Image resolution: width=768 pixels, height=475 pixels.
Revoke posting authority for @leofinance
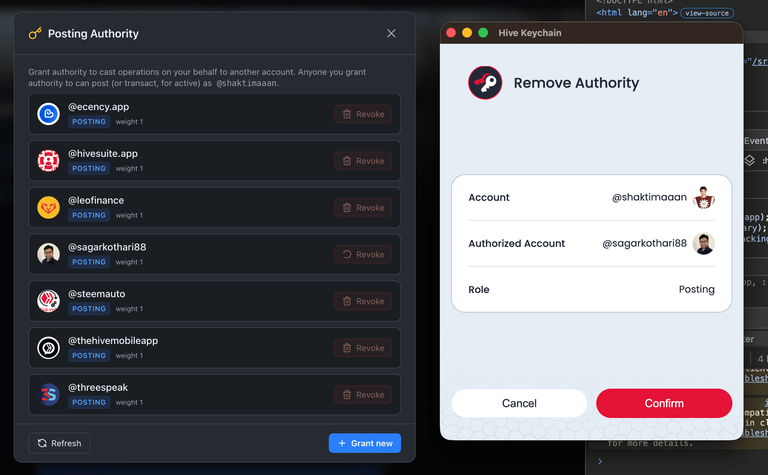363,208
